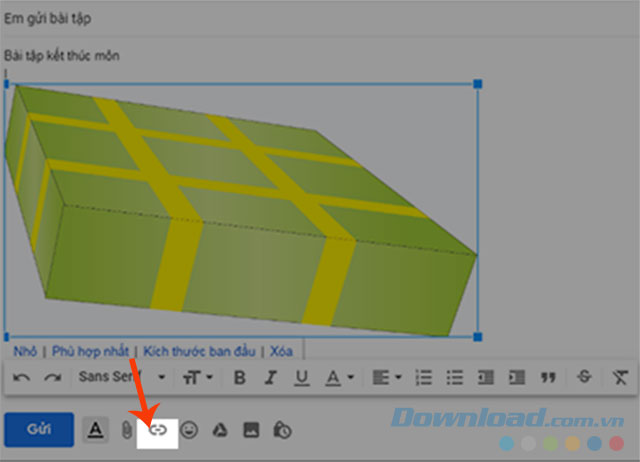This screenshot has height=462, width=640.
Task: Choose Kích thước ban đầu image size
Action: pos(200,351)
